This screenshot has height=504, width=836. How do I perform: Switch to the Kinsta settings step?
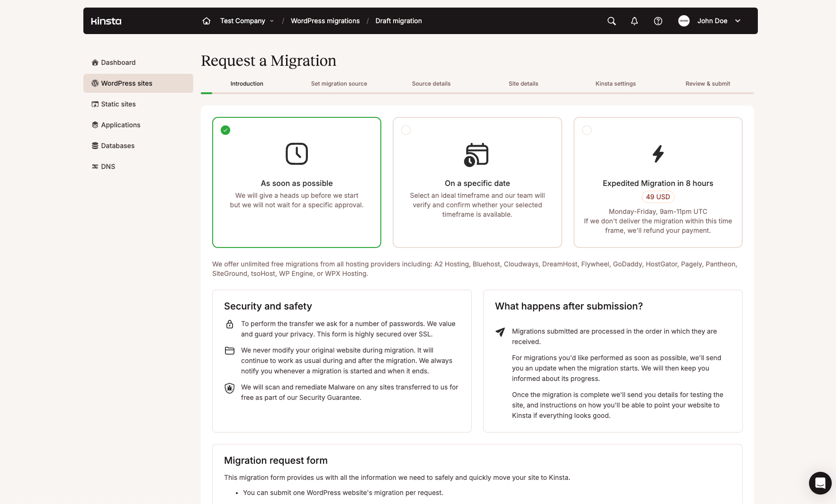point(616,84)
